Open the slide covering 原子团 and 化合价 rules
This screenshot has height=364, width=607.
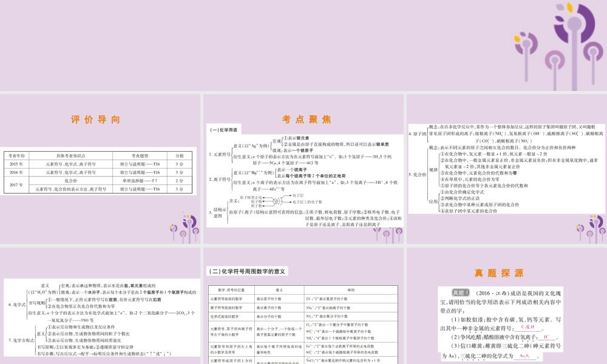507,169
